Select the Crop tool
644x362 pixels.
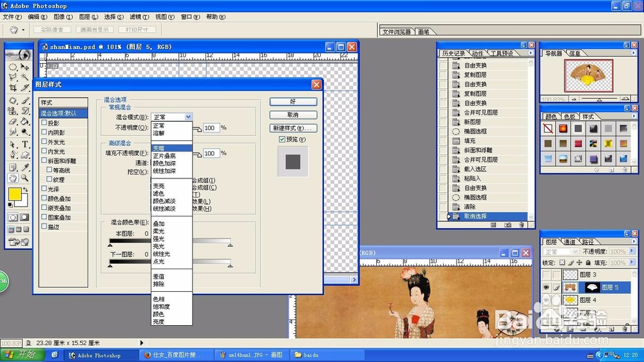click(x=13, y=87)
